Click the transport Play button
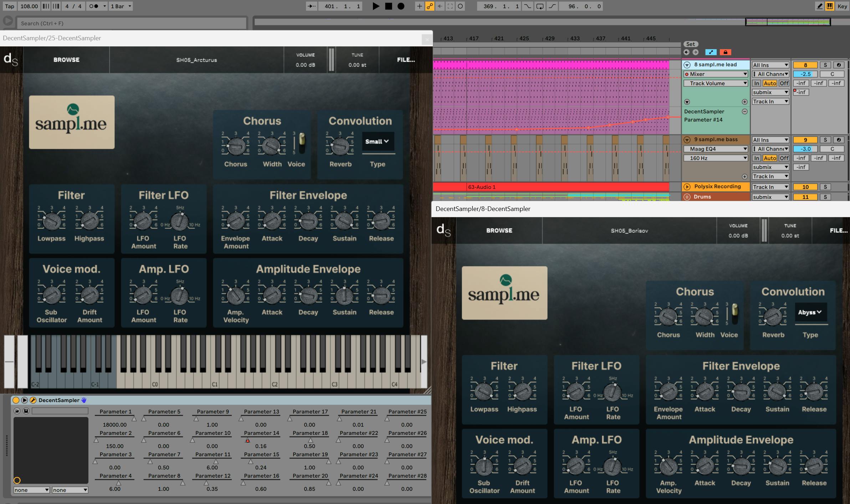The height and width of the screenshot is (504, 850). click(375, 6)
